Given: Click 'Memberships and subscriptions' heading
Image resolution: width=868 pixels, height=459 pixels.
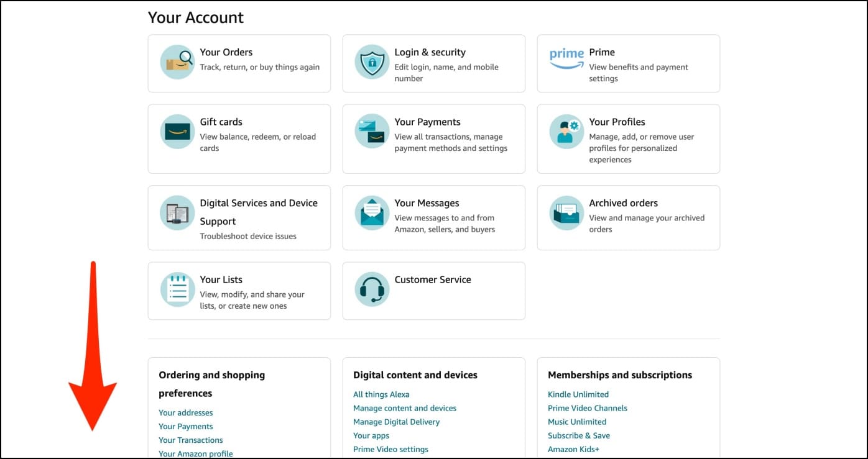Looking at the screenshot, I should (x=620, y=375).
